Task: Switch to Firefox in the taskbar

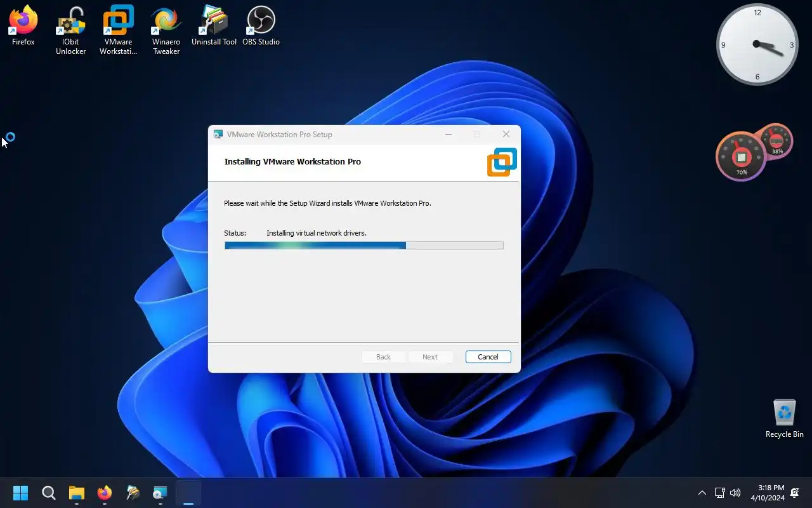Action: (105, 493)
